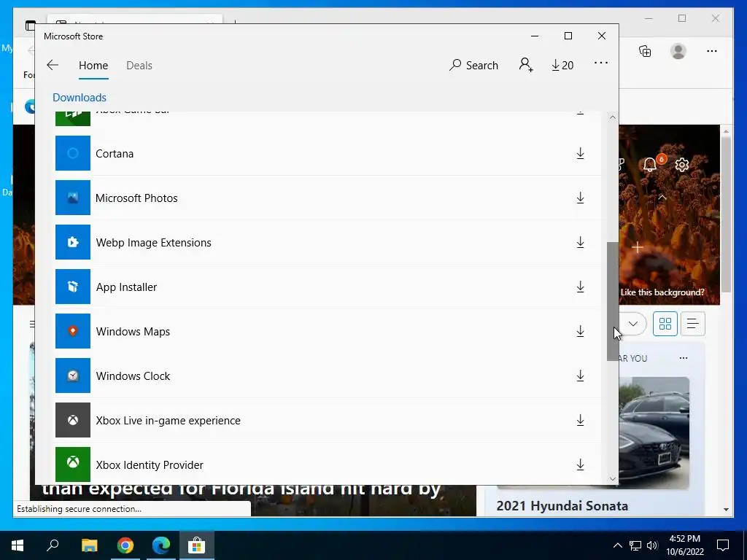The image size is (747, 560).
Task: Click the Downloads heading link
Action: [80, 97]
